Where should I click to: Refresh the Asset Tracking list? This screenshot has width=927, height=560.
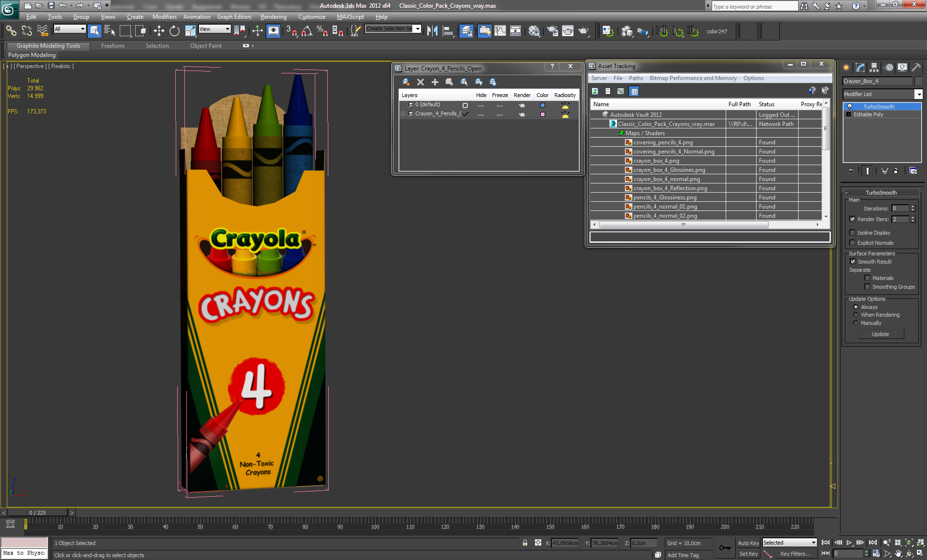pyautogui.click(x=595, y=91)
